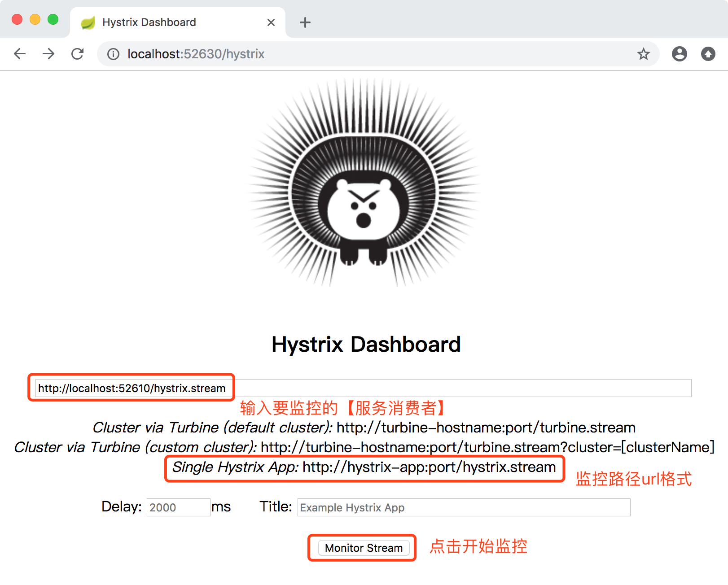Select the Hystrix Dashboard tab

pos(178,22)
